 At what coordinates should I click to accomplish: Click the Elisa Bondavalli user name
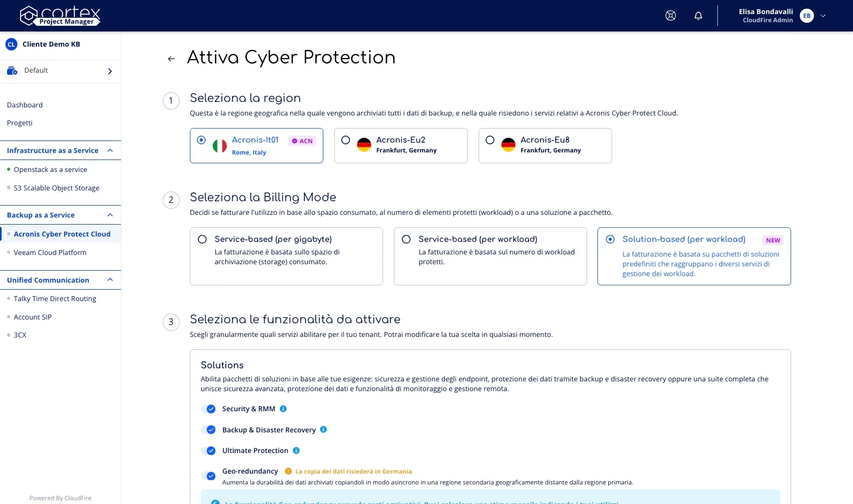[766, 12]
